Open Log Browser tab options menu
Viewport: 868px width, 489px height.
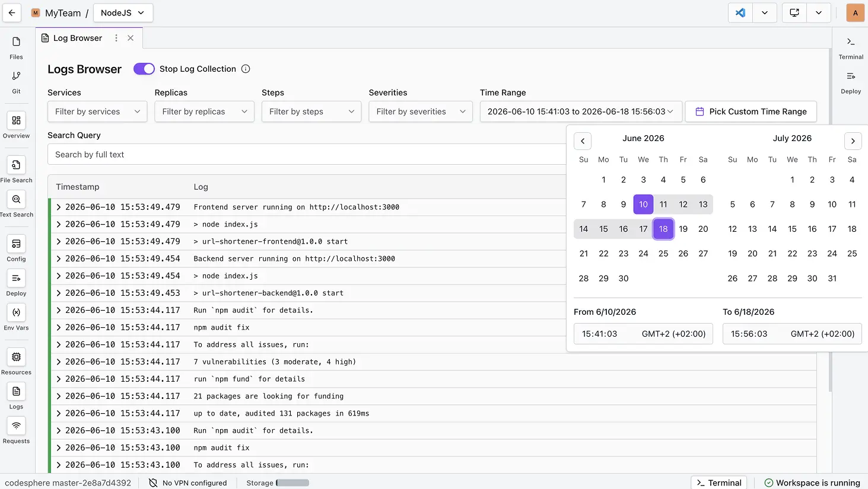pyautogui.click(x=116, y=38)
